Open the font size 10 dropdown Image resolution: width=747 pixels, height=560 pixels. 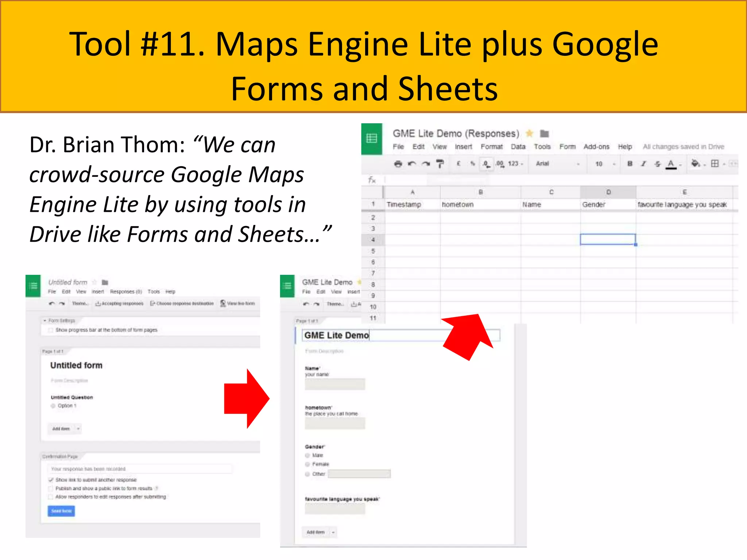(x=605, y=164)
